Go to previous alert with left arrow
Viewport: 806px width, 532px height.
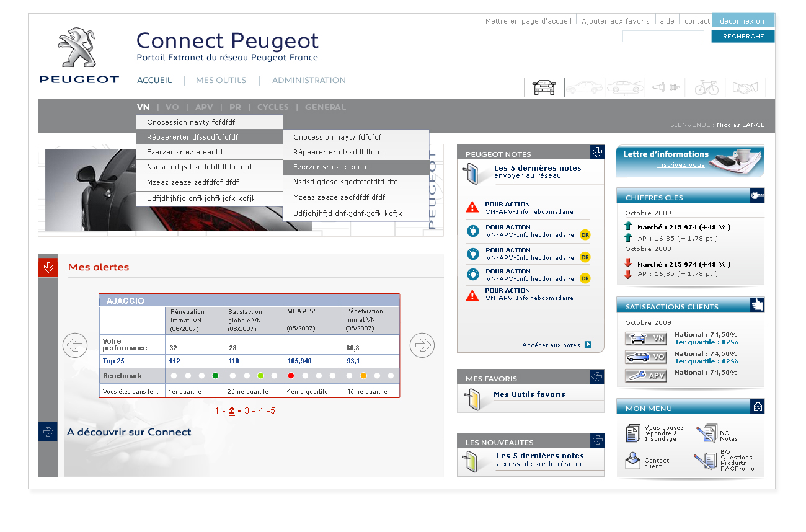75,345
